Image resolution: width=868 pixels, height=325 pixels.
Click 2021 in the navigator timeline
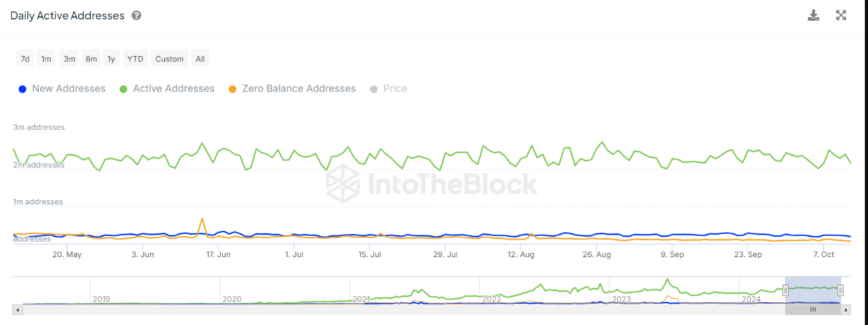pyautogui.click(x=361, y=299)
